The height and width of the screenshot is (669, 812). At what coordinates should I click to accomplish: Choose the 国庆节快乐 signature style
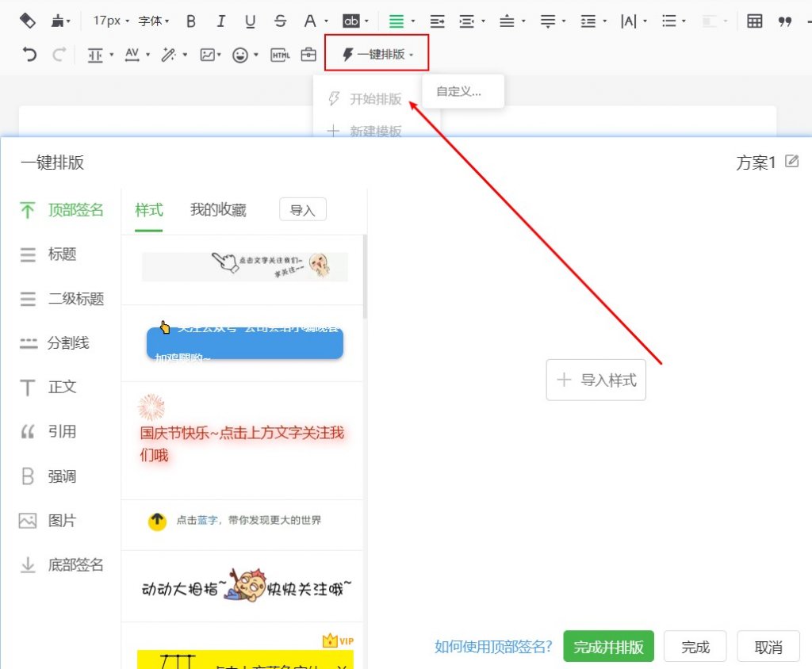(243, 442)
